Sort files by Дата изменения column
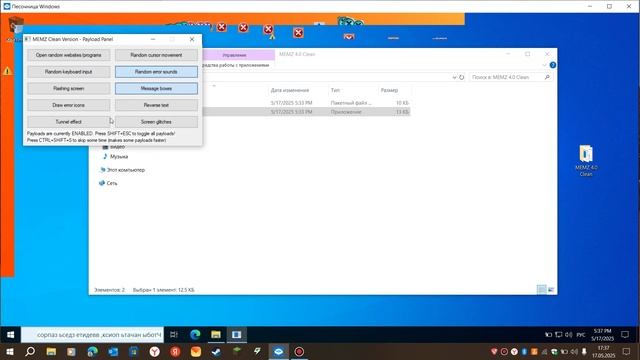Viewport: 640px width, 360px height. (290, 90)
